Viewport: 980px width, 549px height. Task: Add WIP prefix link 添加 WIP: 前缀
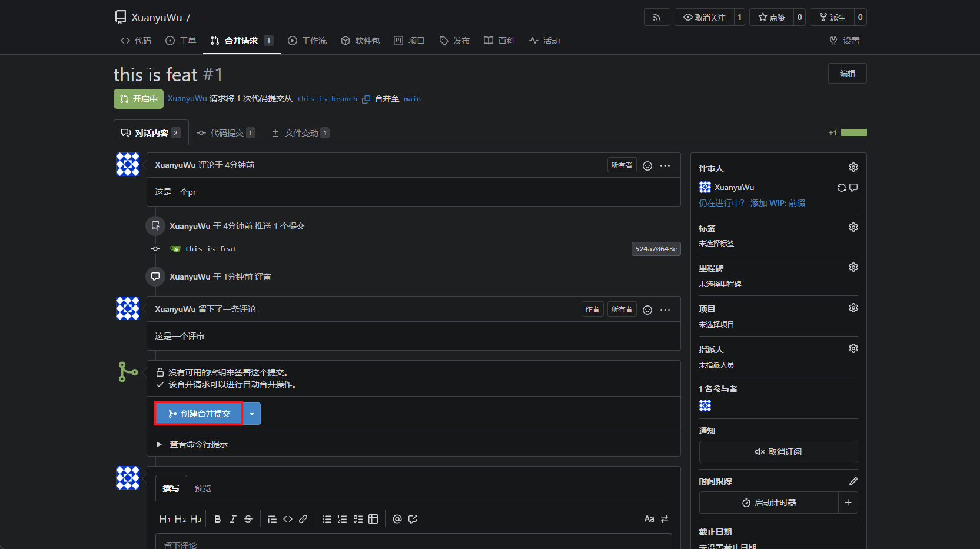[778, 203]
